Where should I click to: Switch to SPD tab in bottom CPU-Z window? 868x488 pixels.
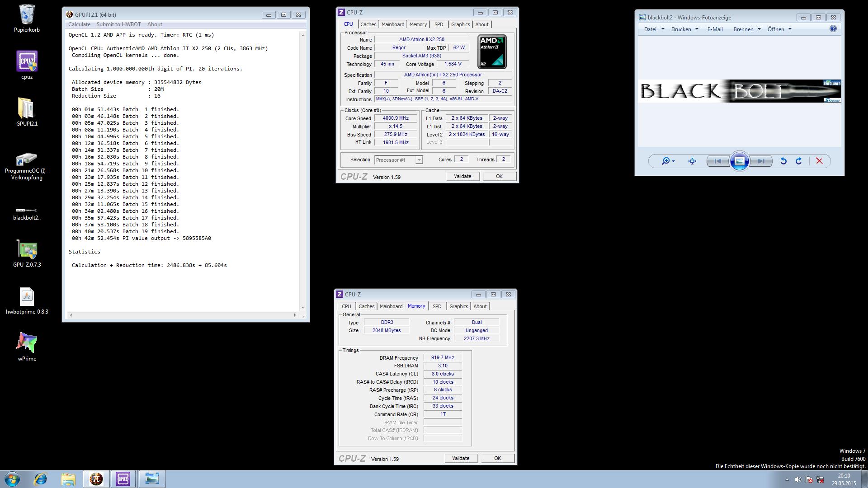click(x=437, y=306)
